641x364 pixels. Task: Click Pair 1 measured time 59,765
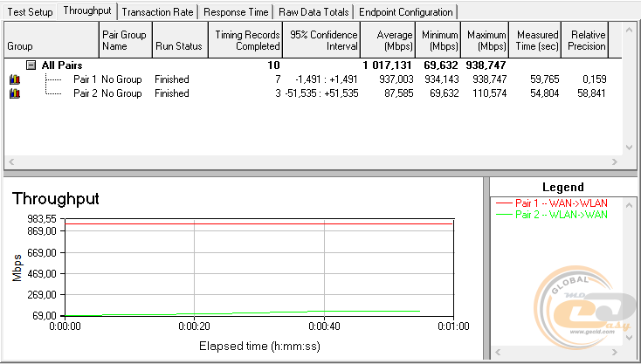point(545,79)
